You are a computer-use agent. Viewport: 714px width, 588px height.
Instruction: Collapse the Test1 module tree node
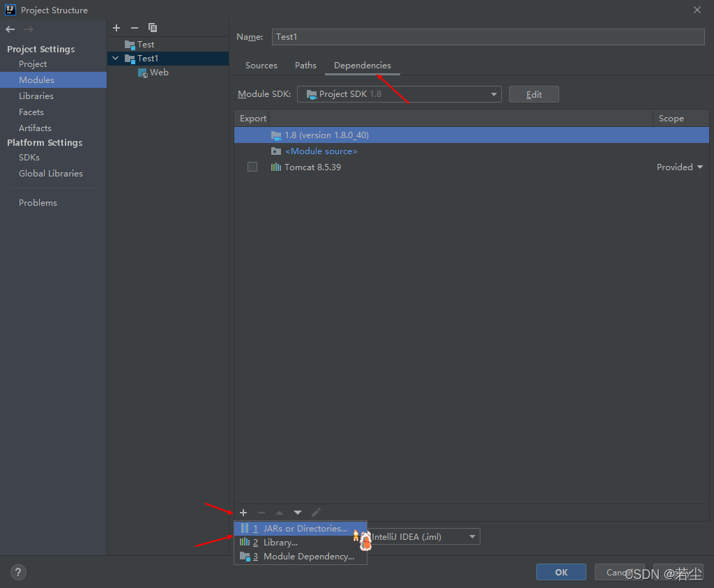click(116, 59)
